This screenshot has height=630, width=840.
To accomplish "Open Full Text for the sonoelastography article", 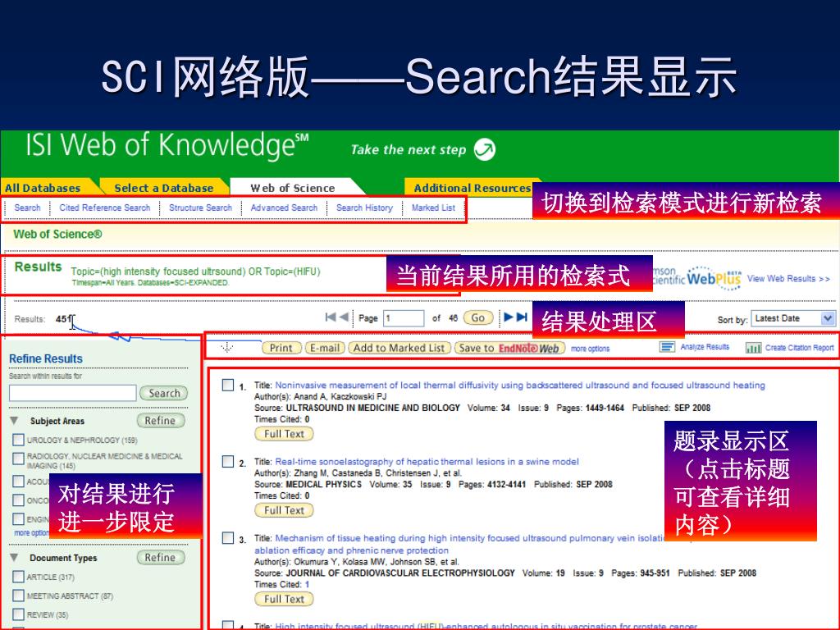I will (x=284, y=510).
